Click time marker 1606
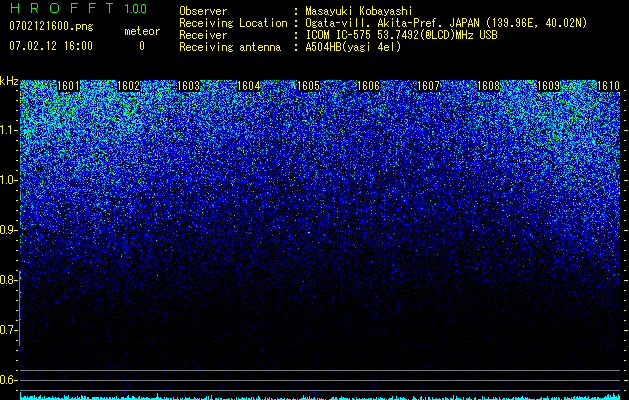This screenshot has width=629, height=400. point(368,86)
